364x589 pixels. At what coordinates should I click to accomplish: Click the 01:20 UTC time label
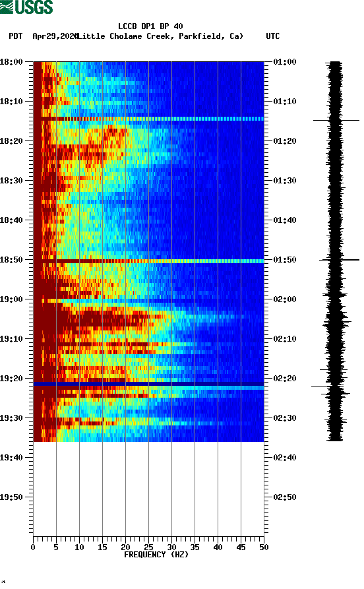285,141
